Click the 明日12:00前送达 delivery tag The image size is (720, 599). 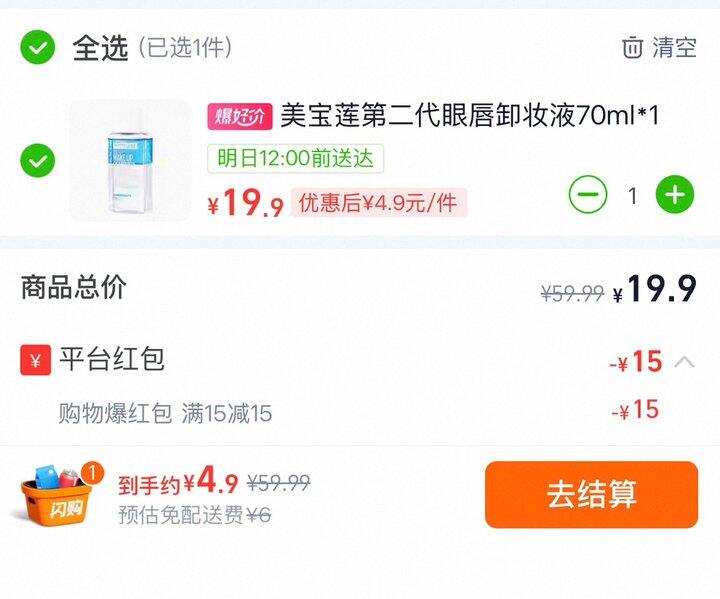[x=295, y=158]
